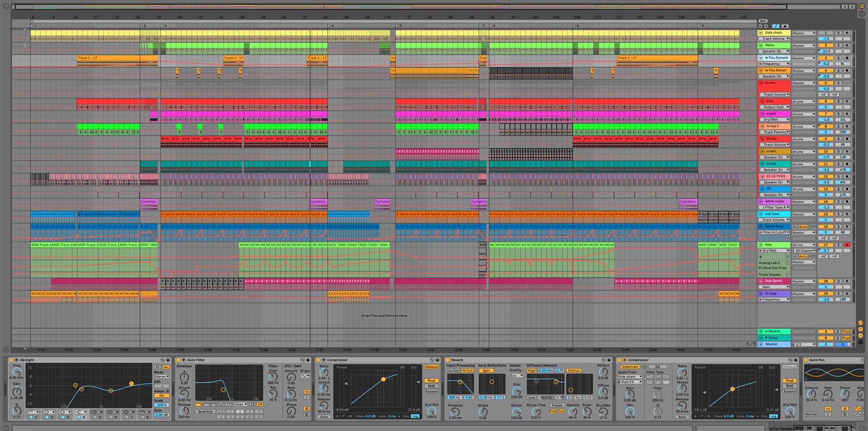Select the low-pass filter shape in Auto Filter
Screen dimensions: 868x431
point(198,404)
